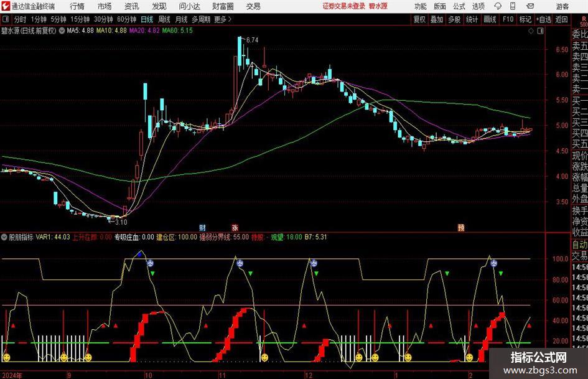This screenshot has height=379, width=588.
Task: Click the 2024年 date axis label
Action: [x=12, y=375]
